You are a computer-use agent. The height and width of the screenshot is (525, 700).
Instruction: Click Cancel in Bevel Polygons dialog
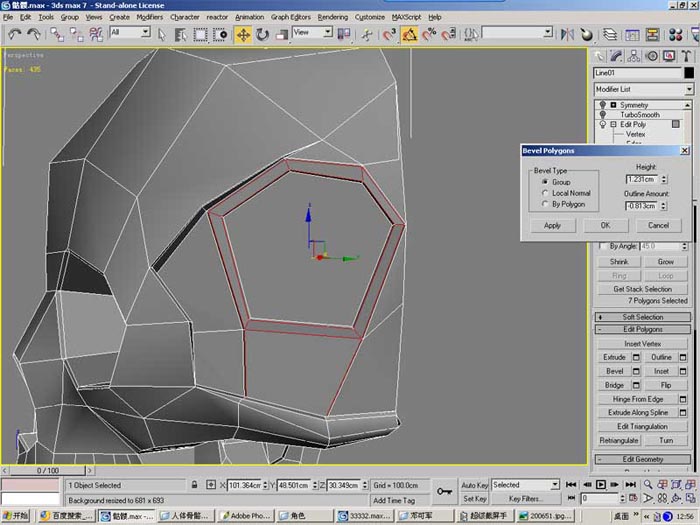[x=658, y=225]
